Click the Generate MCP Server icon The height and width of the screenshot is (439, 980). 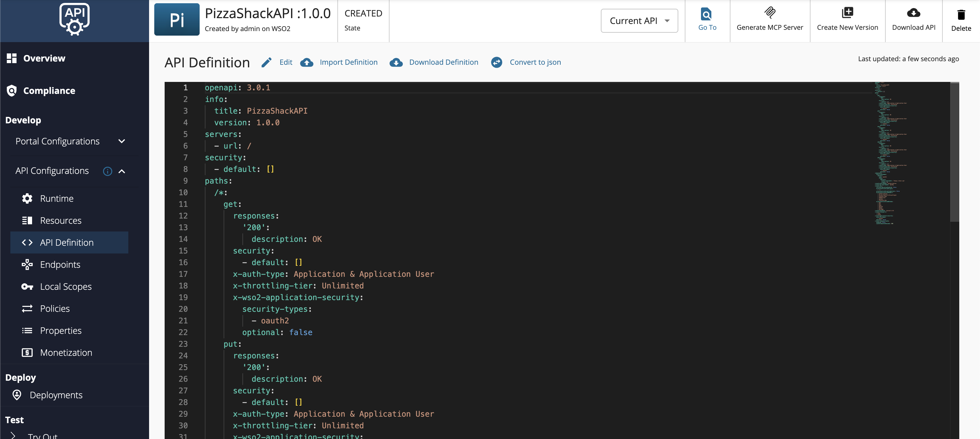pyautogui.click(x=770, y=13)
